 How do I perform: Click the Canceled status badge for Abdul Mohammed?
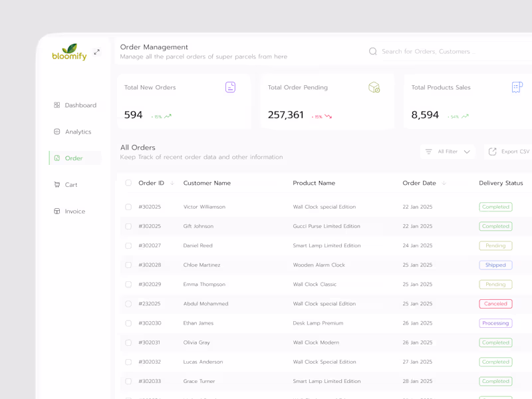click(x=495, y=304)
